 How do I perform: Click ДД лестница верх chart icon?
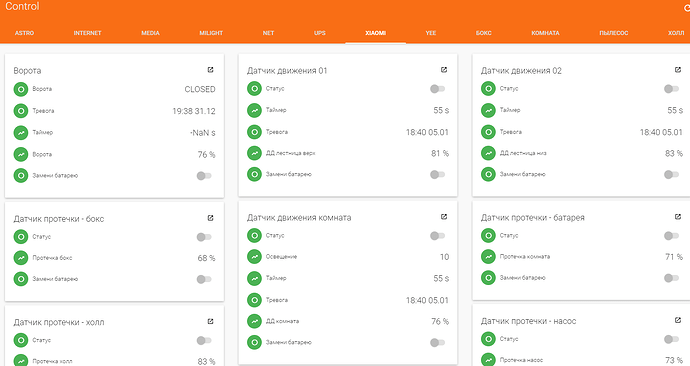254,153
